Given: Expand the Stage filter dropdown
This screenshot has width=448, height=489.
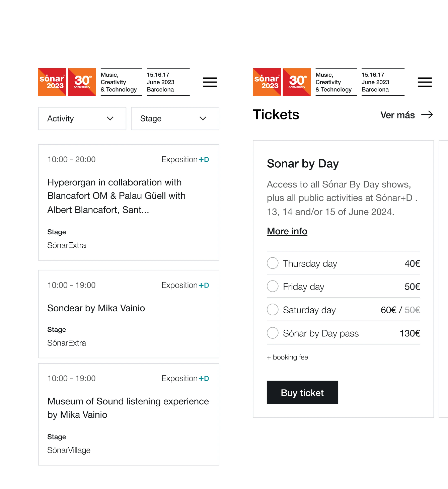Looking at the screenshot, I should pyautogui.click(x=175, y=119).
